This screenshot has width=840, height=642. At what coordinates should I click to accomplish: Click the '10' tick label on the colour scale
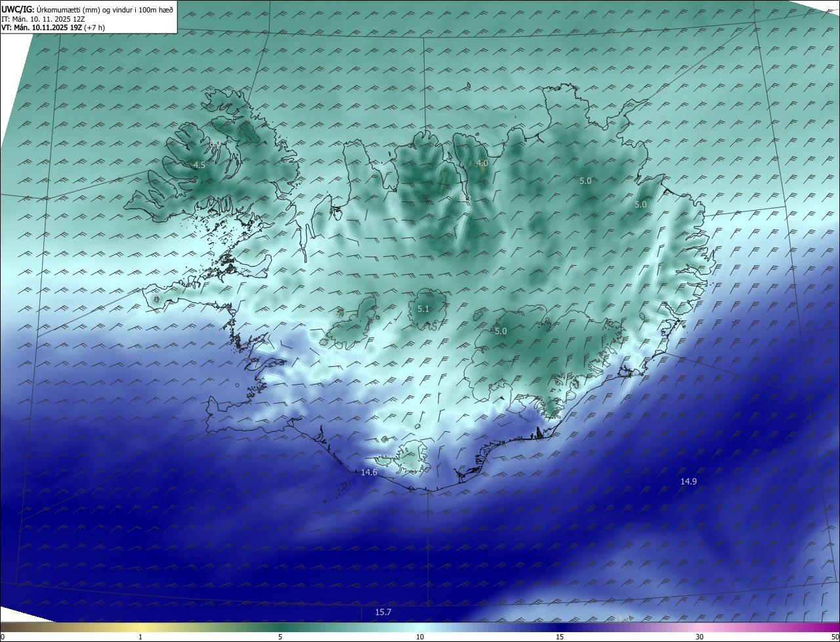coord(420,637)
